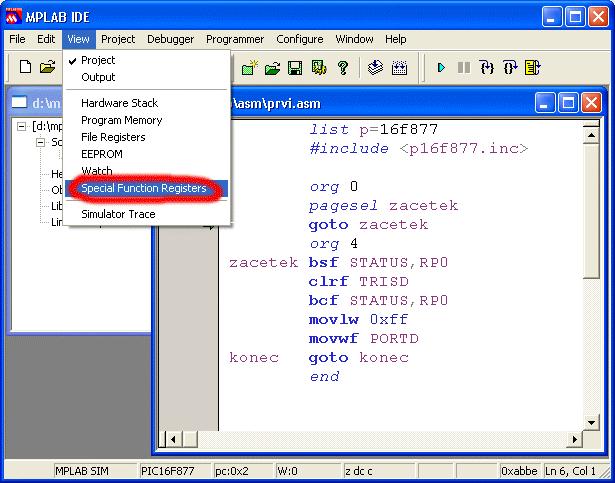Image resolution: width=615 pixels, height=483 pixels.
Task: Click the MPLAB IDE title bar logo
Action: tap(13, 16)
